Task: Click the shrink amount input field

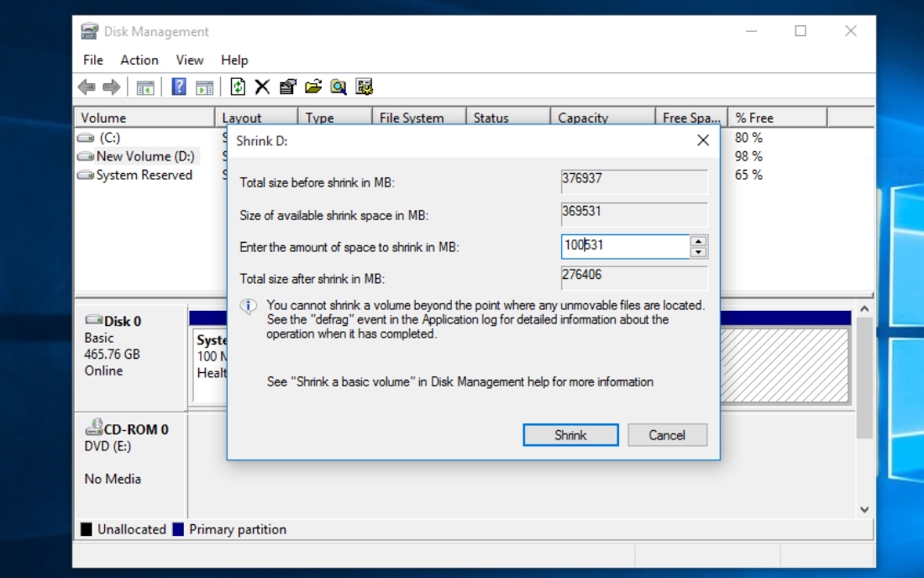Action: [x=625, y=246]
